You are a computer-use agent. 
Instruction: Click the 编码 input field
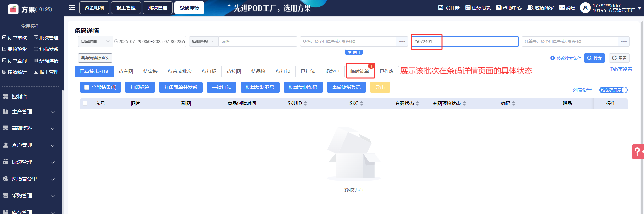pos(258,41)
